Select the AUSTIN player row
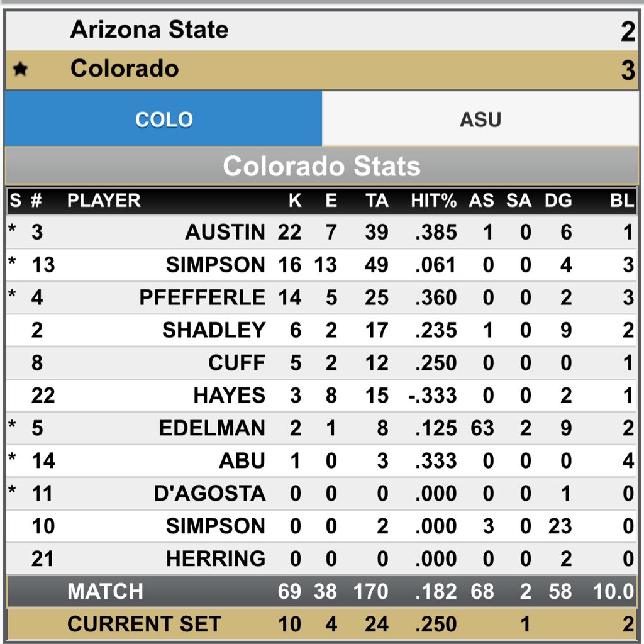This screenshot has width=644, height=644. [x=322, y=232]
